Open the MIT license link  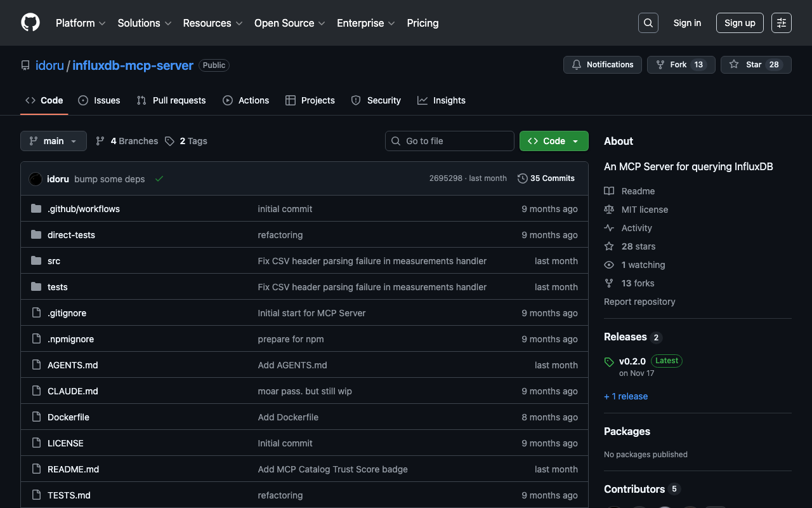point(645,210)
